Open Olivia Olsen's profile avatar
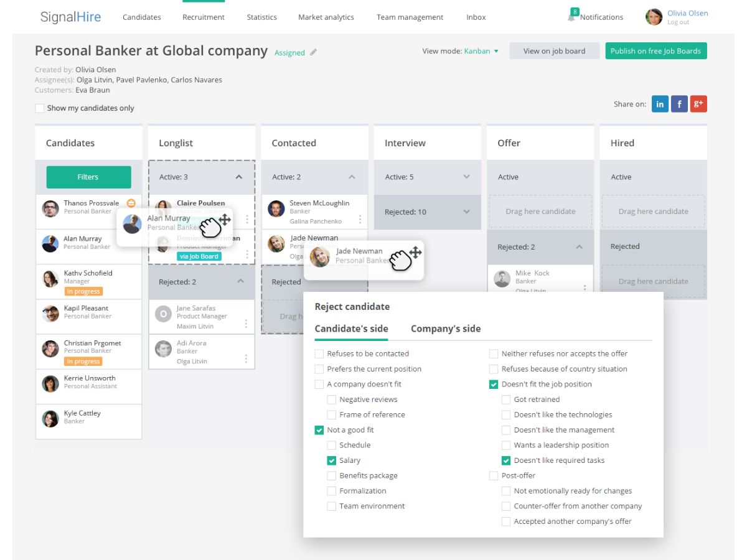The height and width of the screenshot is (560, 747). point(654,17)
